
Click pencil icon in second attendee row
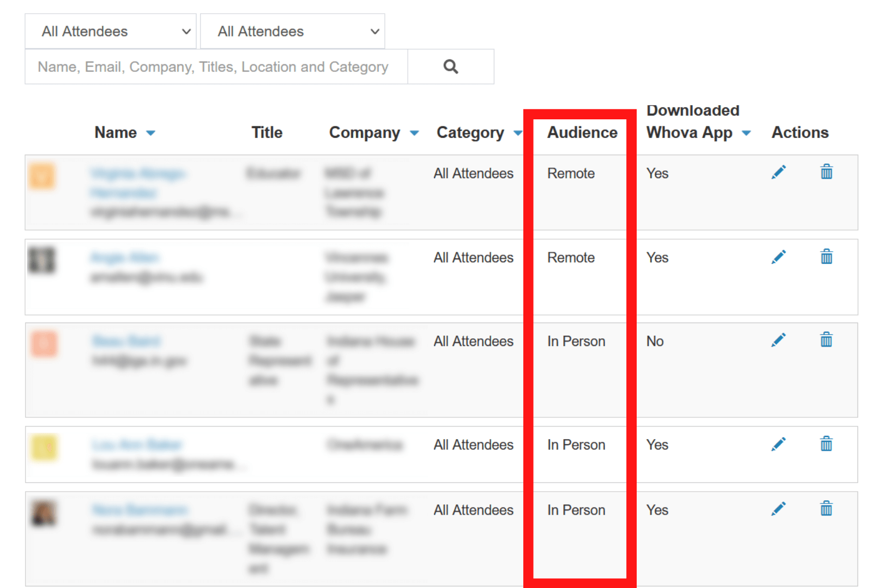coord(778,257)
